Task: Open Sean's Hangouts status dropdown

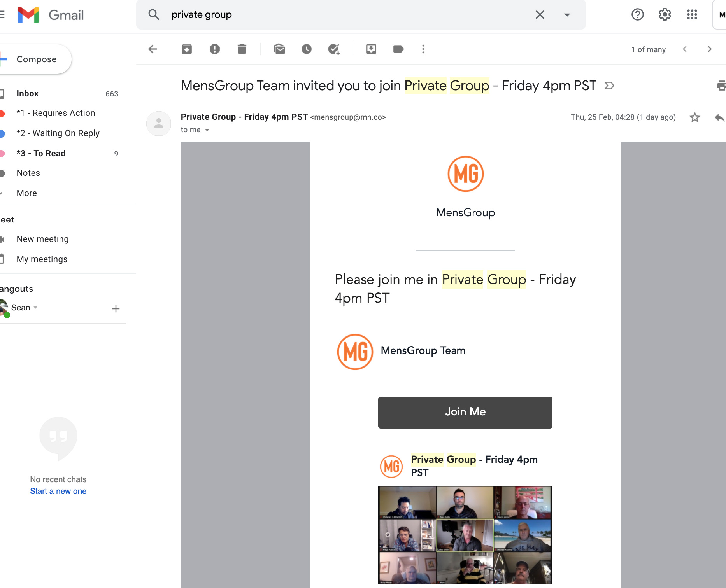Action: [x=35, y=308]
